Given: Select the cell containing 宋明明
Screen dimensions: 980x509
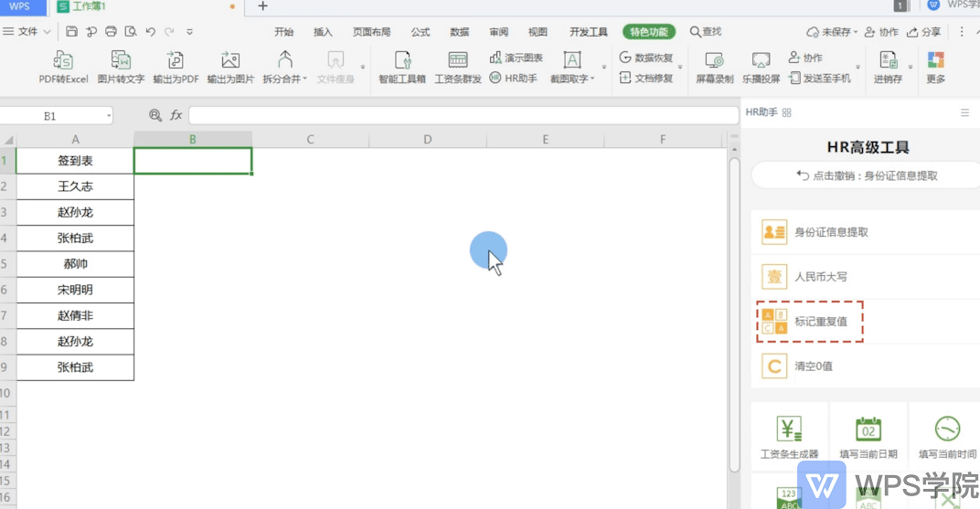Looking at the screenshot, I should [x=75, y=290].
